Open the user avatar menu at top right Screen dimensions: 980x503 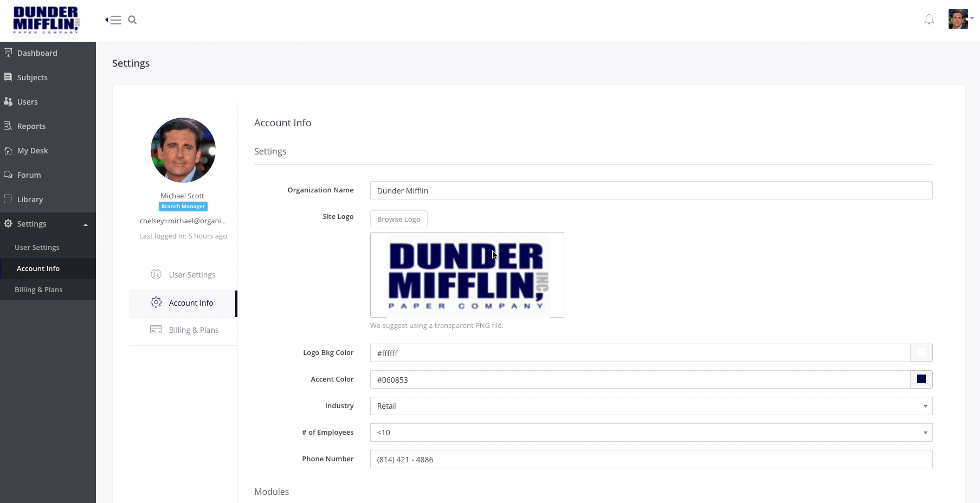tap(960, 19)
